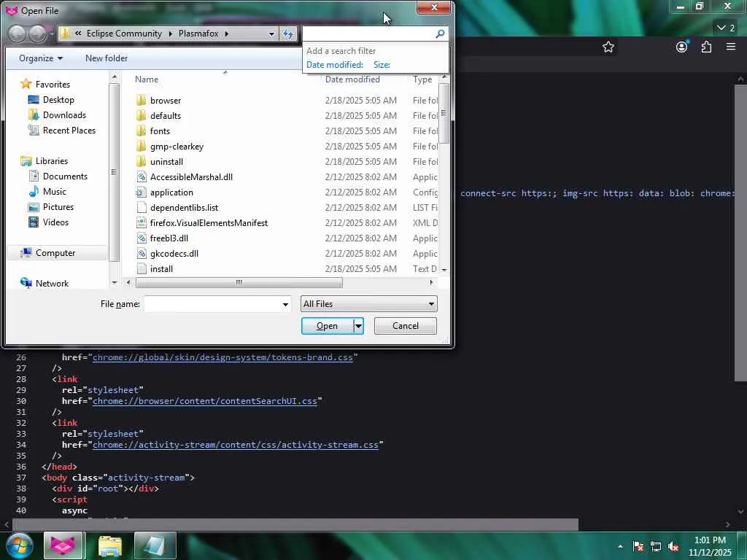Open the activity-stream.css link
Screen dimensions: 747x560
click(236, 445)
